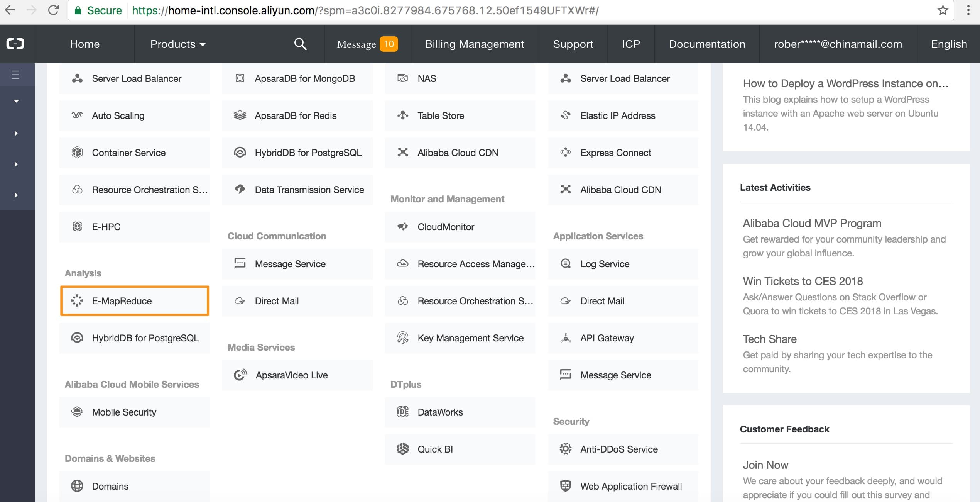Click the Alibaba Cloud logo icon
Image resolution: width=980 pixels, height=502 pixels.
click(15, 44)
